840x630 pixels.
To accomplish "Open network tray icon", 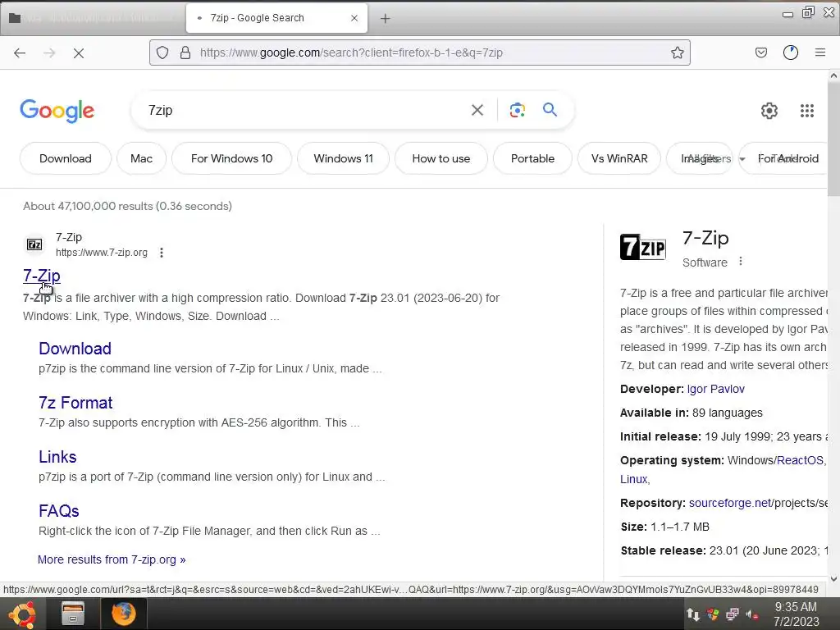I will [692, 614].
